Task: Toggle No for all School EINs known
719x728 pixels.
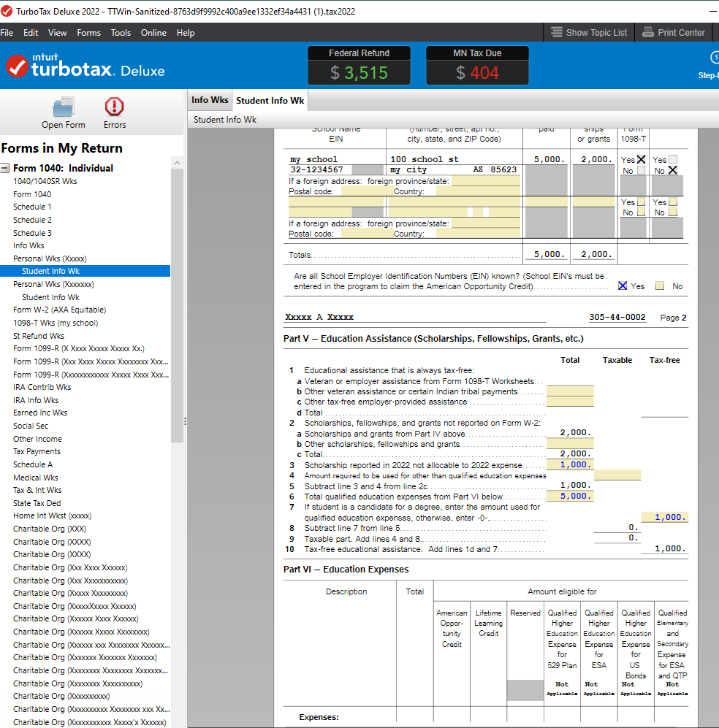Action: 660,286
